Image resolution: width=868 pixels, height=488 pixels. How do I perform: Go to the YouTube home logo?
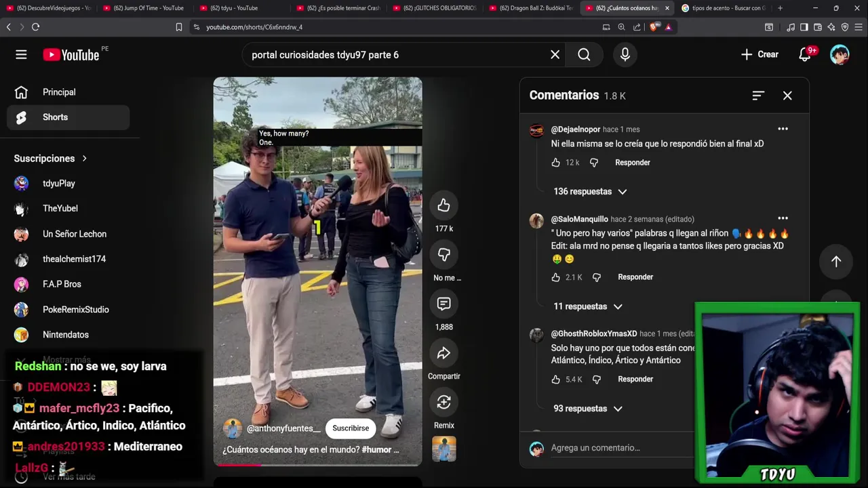click(71, 55)
